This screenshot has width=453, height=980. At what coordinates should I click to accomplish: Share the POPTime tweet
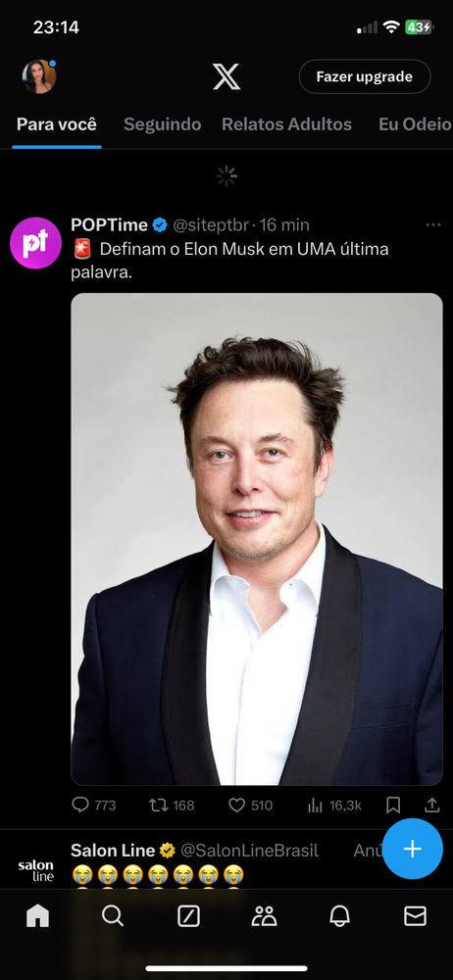[x=431, y=805]
